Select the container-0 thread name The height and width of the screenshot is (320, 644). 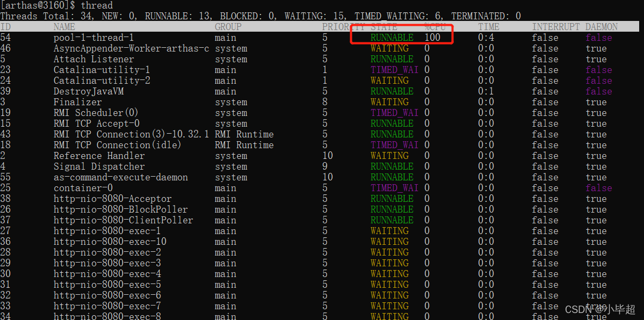(x=83, y=188)
